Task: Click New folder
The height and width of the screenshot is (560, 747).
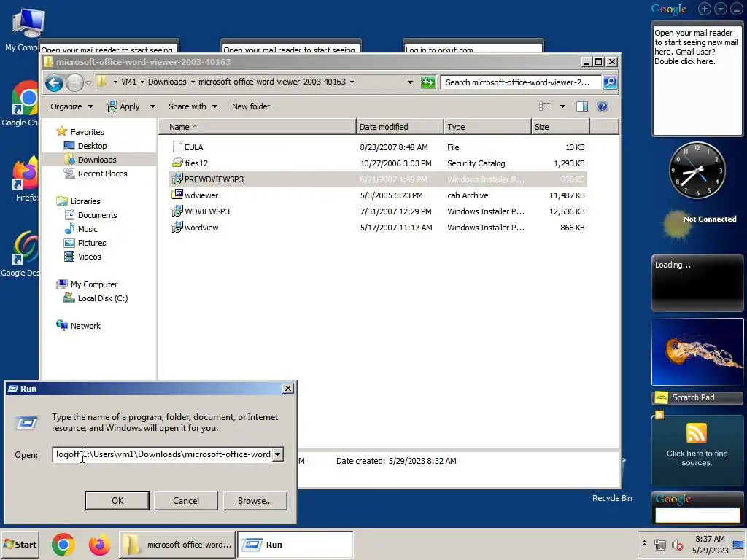Action: tap(251, 106)
